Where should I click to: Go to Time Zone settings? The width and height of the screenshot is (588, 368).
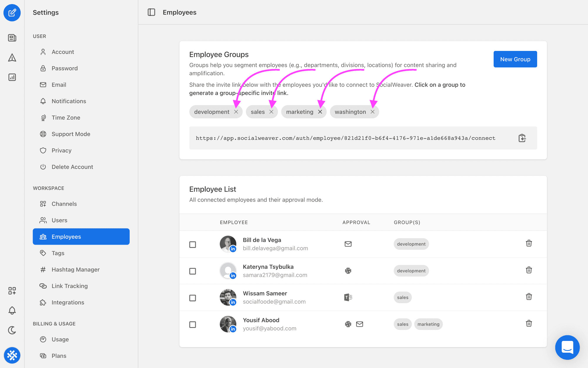pyautogui.click(x=81, y=118)
